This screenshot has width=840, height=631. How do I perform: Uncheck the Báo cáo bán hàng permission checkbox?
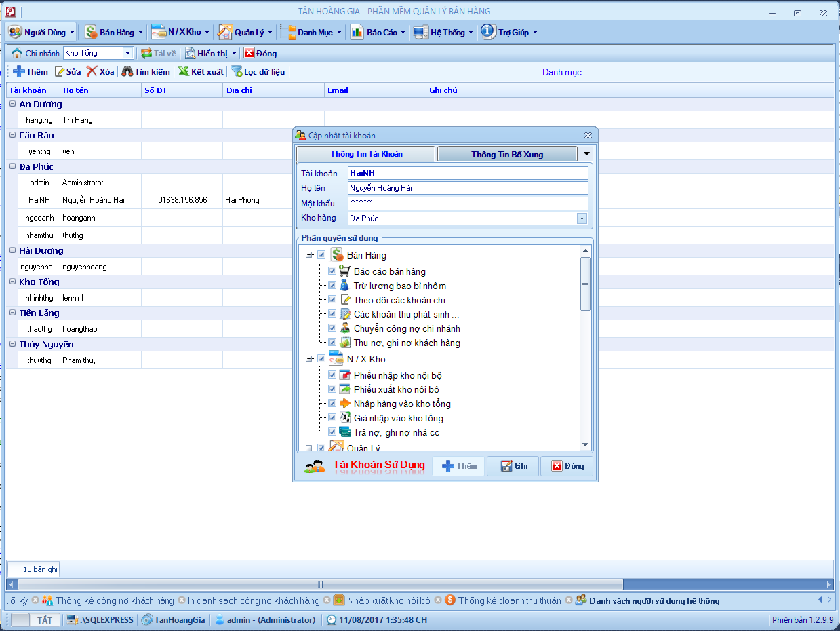point(332,271)
